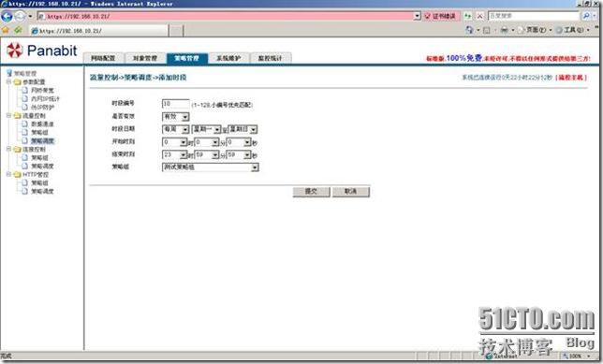
Task: Click the 时段编号 number input field
Action: point(176,104)
